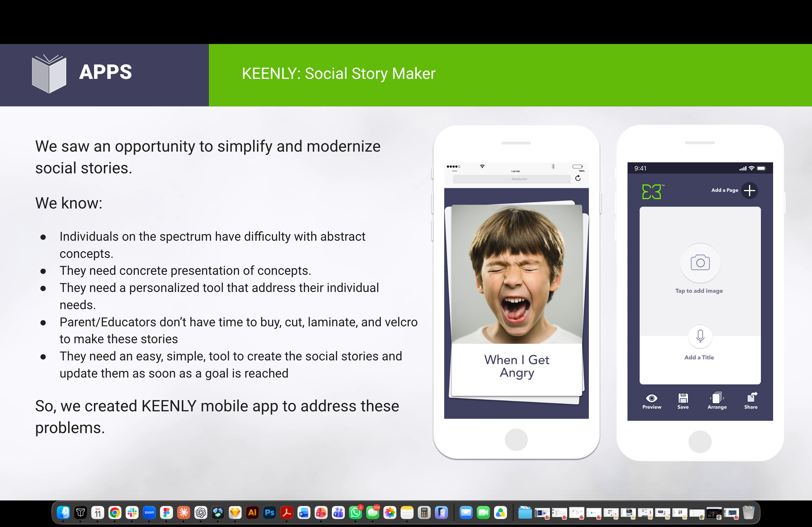Launch ChatGPT app from the dock
The image size is (812, 527).
pos(201,512)
